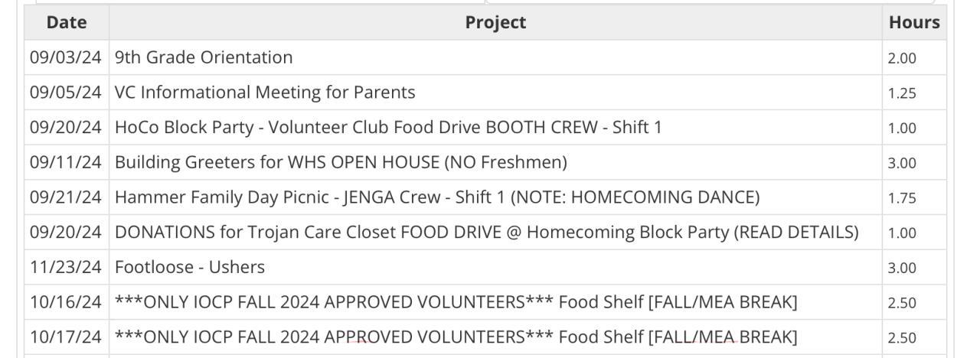The height and width of the screenshot is (358, 980).
Task: Open Hammer Family Day Picnic JENGA Crew entry
Action: (x=437, y=197)
